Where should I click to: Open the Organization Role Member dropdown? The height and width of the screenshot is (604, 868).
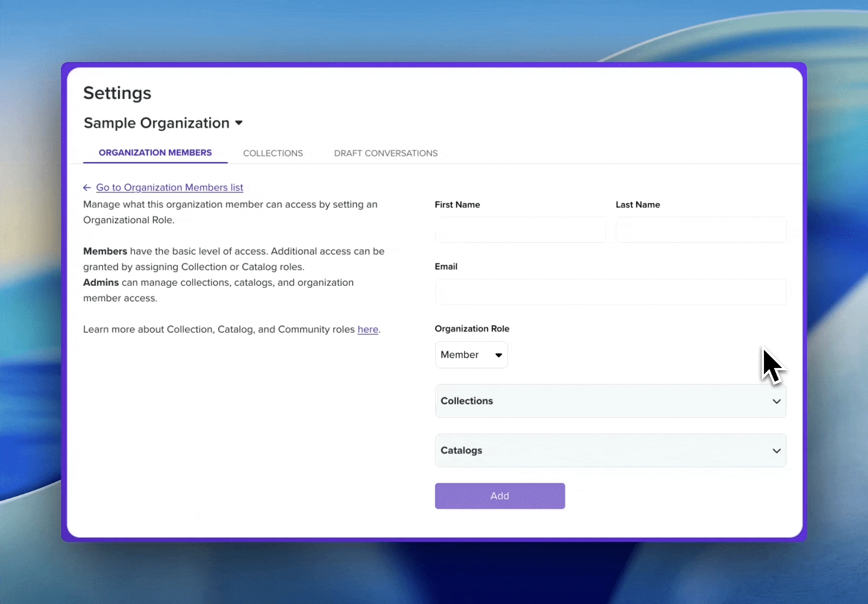pyautogui.click(x=471, y=355)
